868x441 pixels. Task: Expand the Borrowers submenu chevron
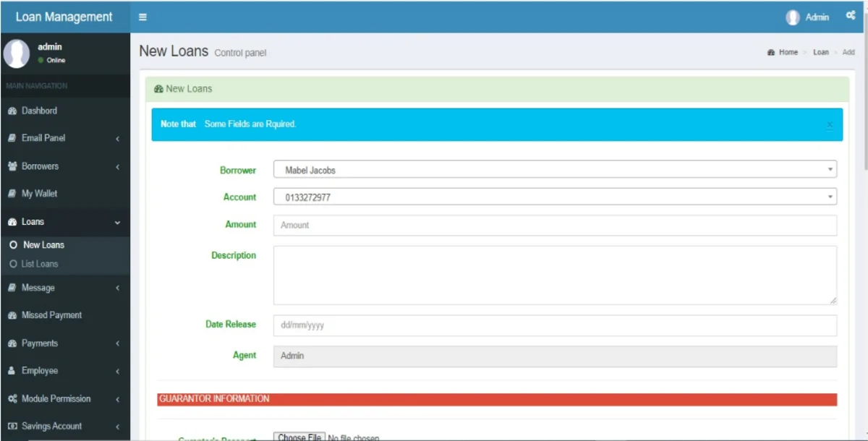tap(117, 167)
